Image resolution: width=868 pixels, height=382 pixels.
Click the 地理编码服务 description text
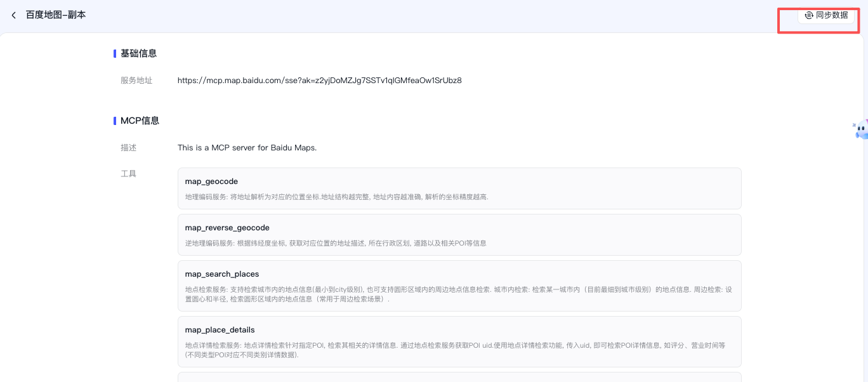tap(336, 197)
